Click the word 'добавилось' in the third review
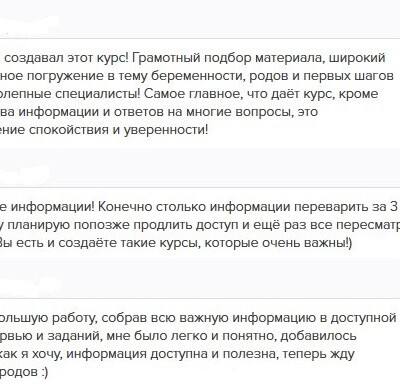 318,336
